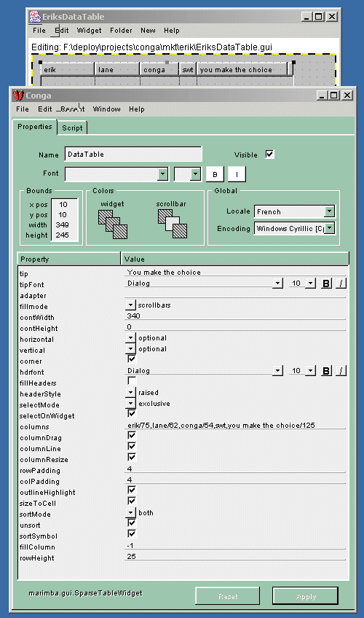Click the fillColumn value -1
This screenshot has width=364, height=618.
tap(235, 545)
